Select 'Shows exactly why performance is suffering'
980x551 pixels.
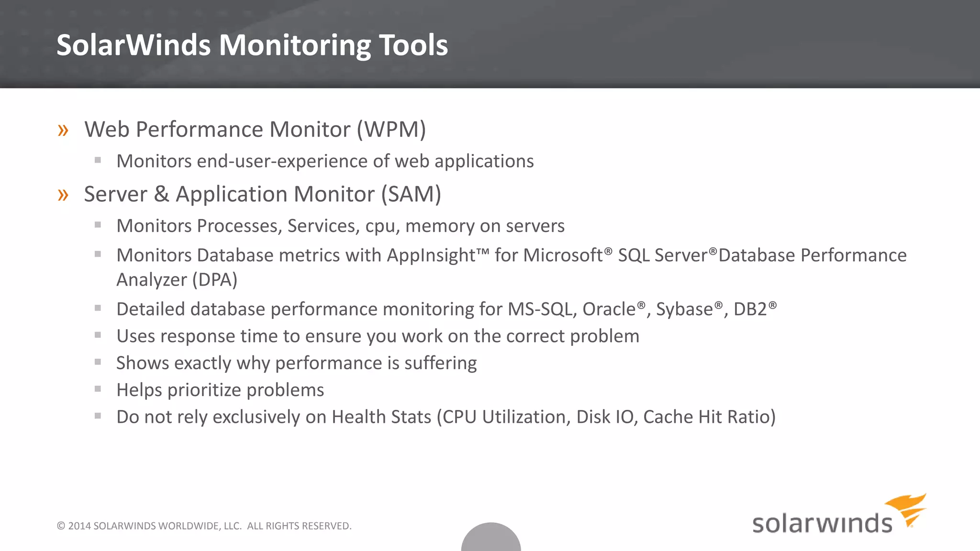point(296,363)
